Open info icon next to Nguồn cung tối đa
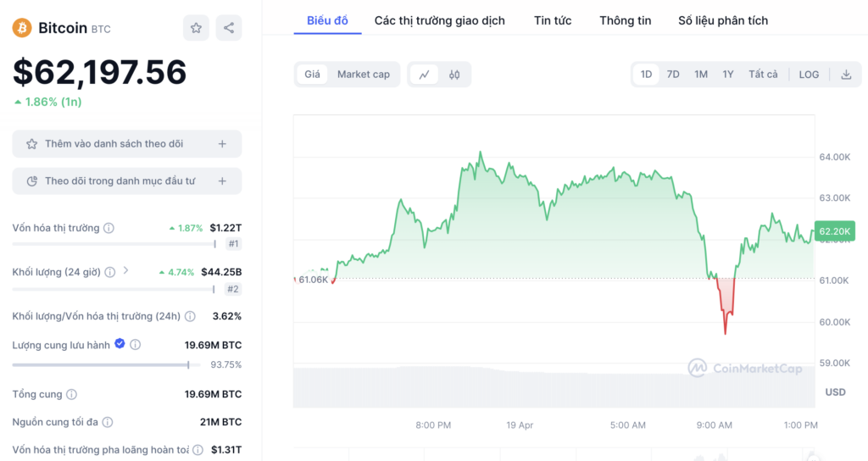The height and width of the screenshot is (461, 868). tap(108, 422)
